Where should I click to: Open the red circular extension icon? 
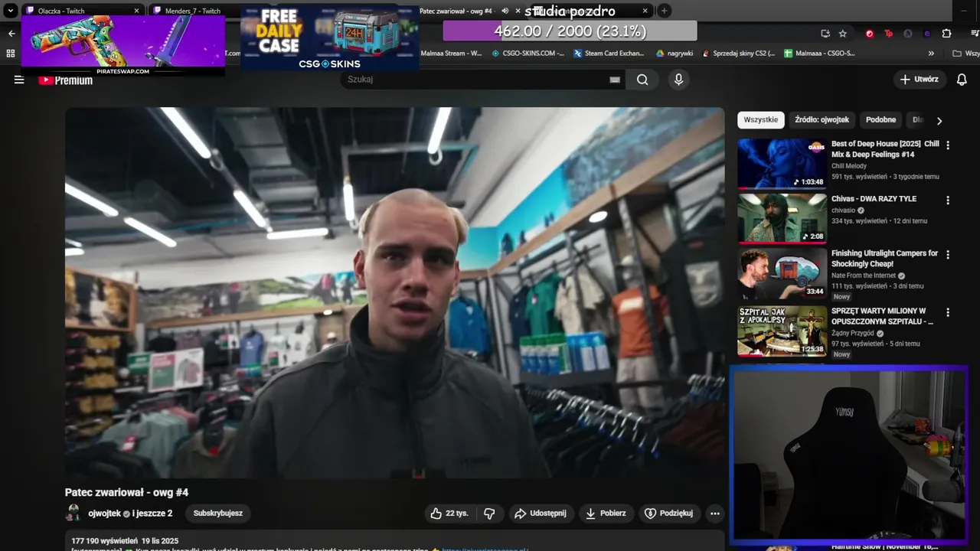(869, 34)
